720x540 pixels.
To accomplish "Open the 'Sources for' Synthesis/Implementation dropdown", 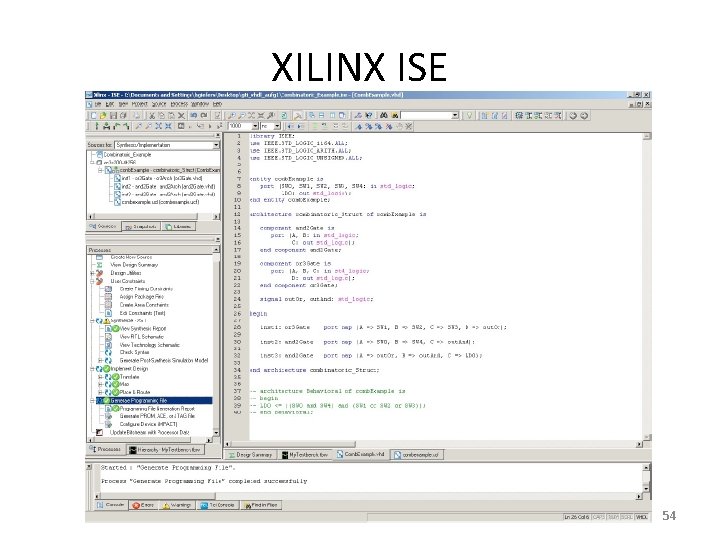I will pyautogui.click(x=216, y=145).
